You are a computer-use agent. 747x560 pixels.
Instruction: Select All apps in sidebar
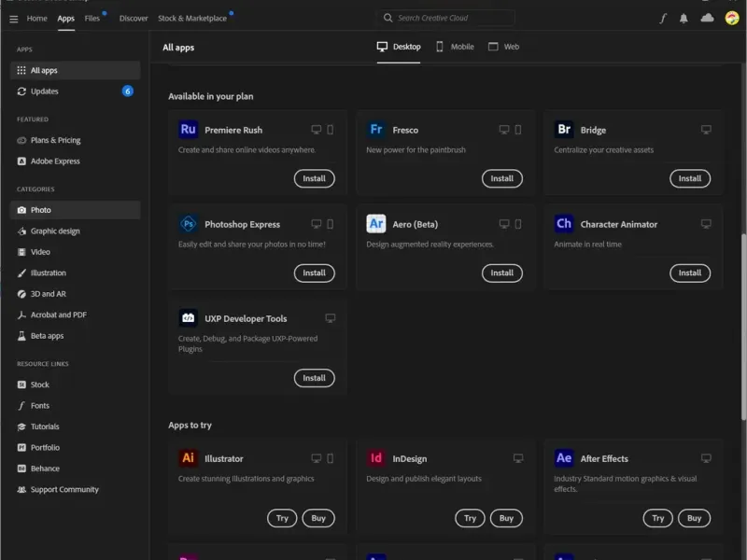click(75, 71)
